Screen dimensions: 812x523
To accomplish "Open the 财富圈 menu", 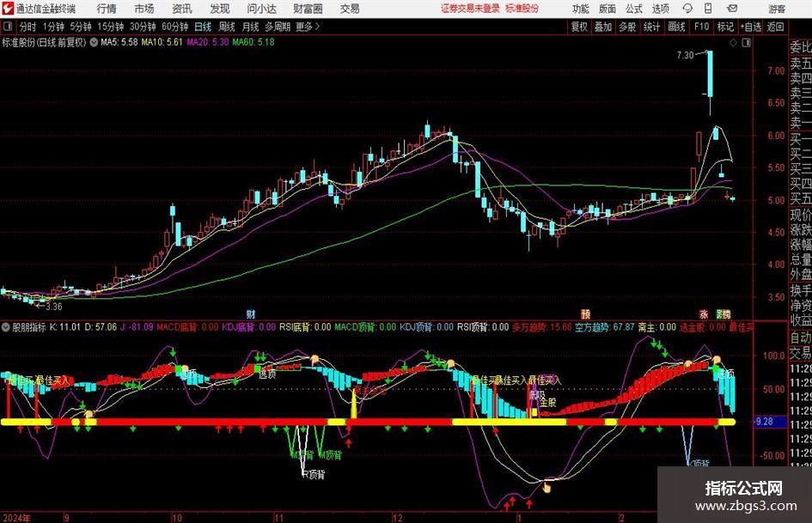I will click(308, 9).
